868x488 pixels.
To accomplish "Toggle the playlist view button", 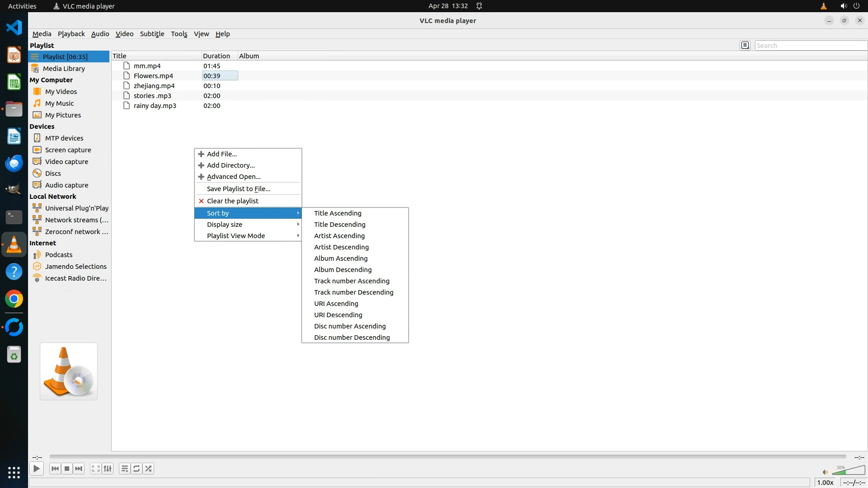I will pyautogui.click(x=125, y=469).
